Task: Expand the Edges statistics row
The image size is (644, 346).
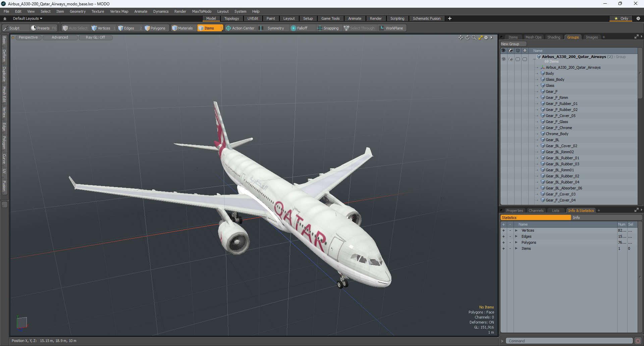Action: pyautogui.click(x=516, y=236)
